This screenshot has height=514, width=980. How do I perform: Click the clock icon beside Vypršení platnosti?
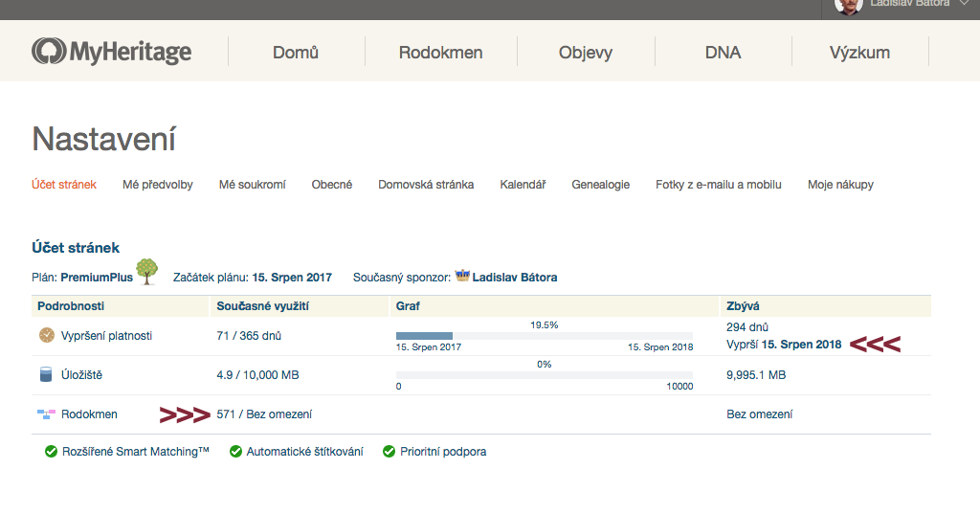tap(47, 336)
